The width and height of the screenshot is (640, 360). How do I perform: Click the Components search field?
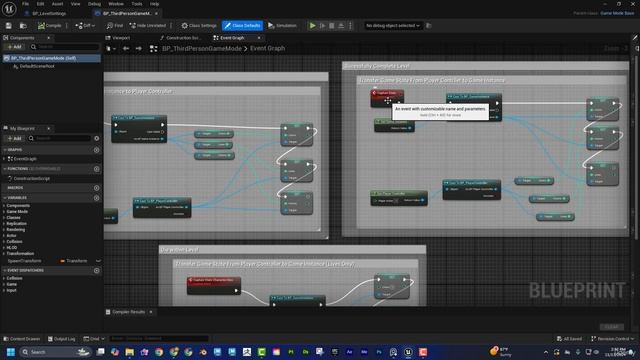[64, 47]
